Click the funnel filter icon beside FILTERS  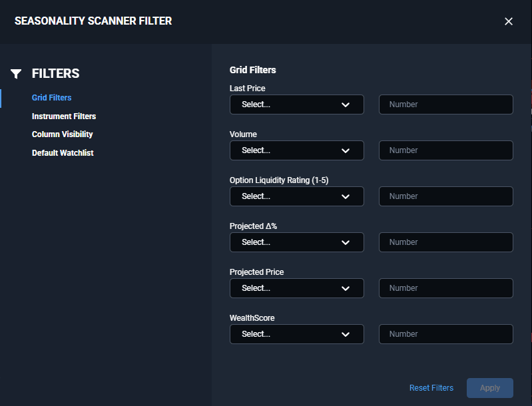[16, 74]
